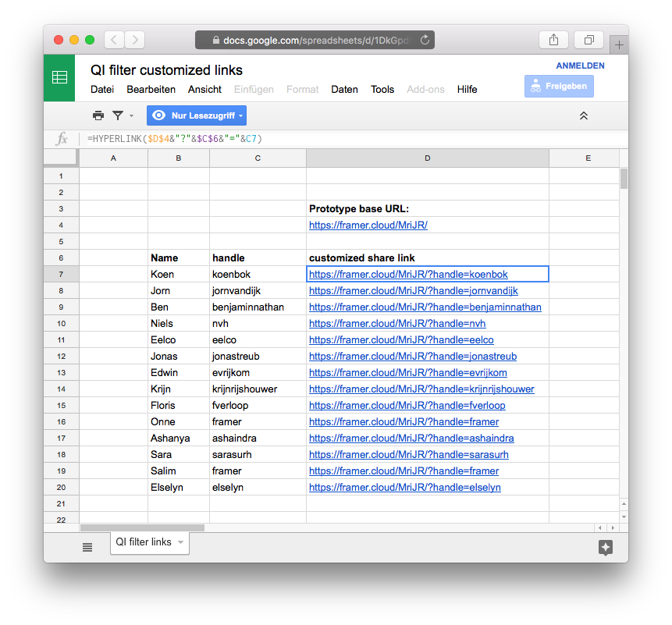The height and width of the screenshot is (625, 672).
Task: Open the share link for benjaminnathan
Action: click(x=425, y=307)
